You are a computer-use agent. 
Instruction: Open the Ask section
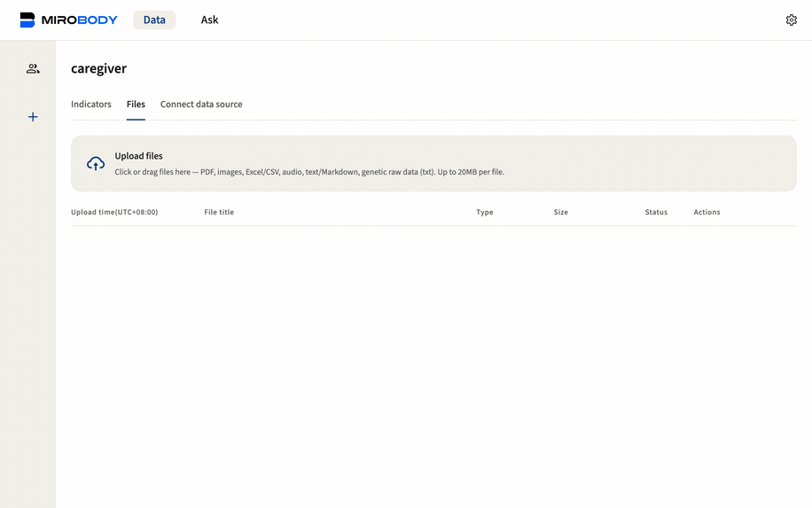click(x=209, y=20)
